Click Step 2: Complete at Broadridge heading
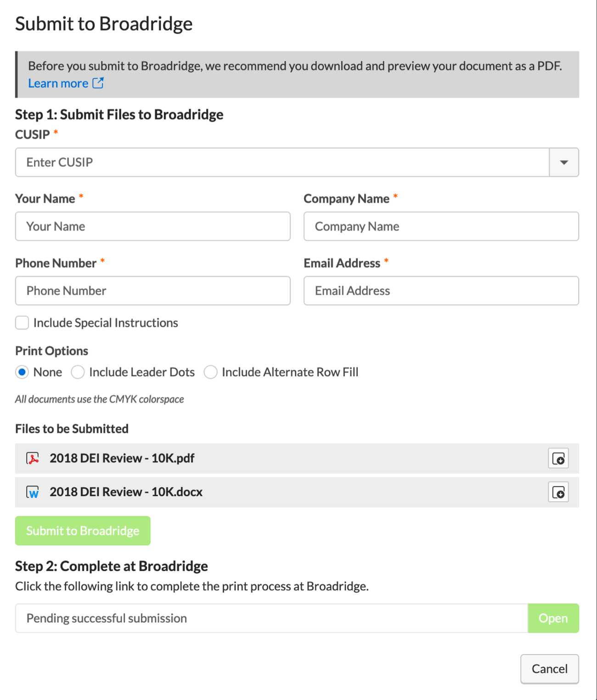 pyautogui.click(x=112, y=566)
